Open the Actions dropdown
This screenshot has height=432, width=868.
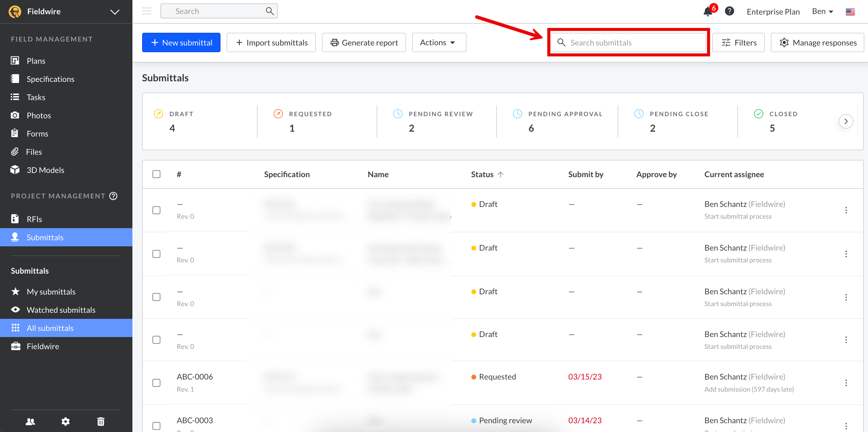click(439, 42)
